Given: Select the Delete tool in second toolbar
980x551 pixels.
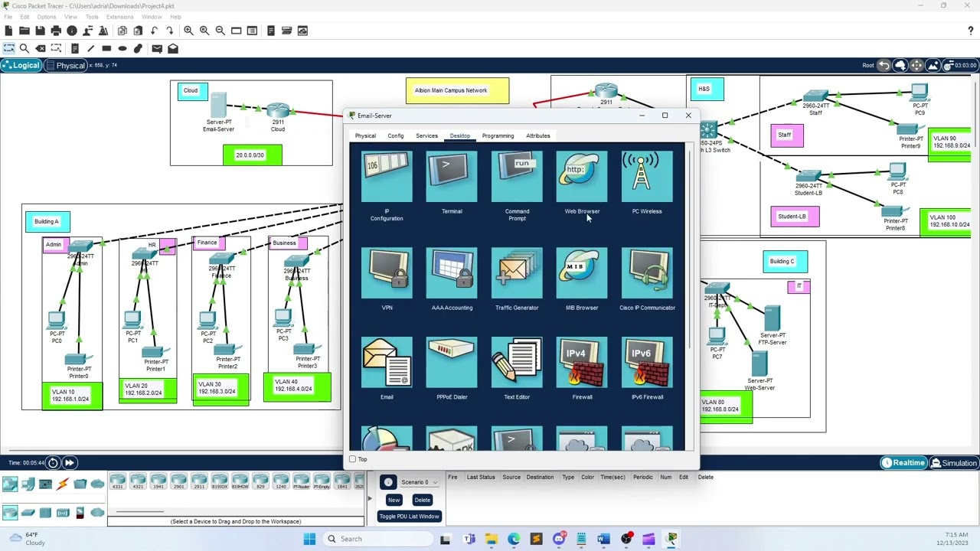Looking at the screenshot, I should pos(40,48).
